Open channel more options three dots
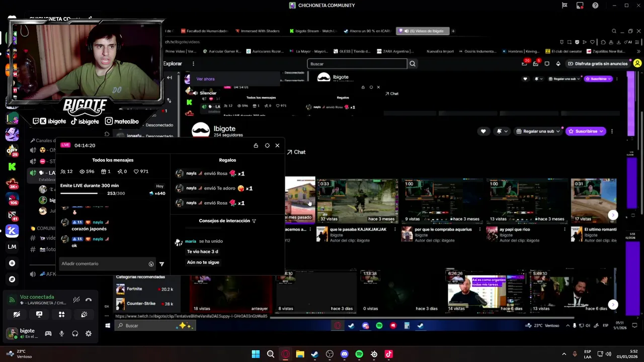Screen dimensions: 644x362 coord(612,131)
